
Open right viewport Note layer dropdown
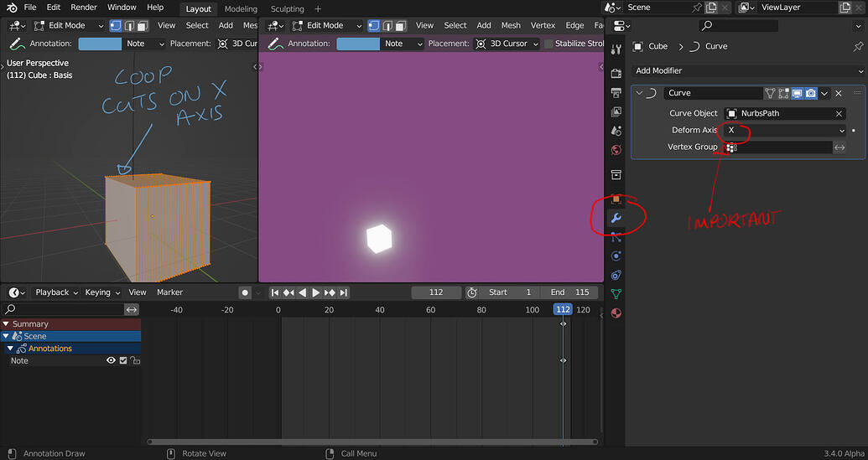pyautogui.click(x=403, y=44)
